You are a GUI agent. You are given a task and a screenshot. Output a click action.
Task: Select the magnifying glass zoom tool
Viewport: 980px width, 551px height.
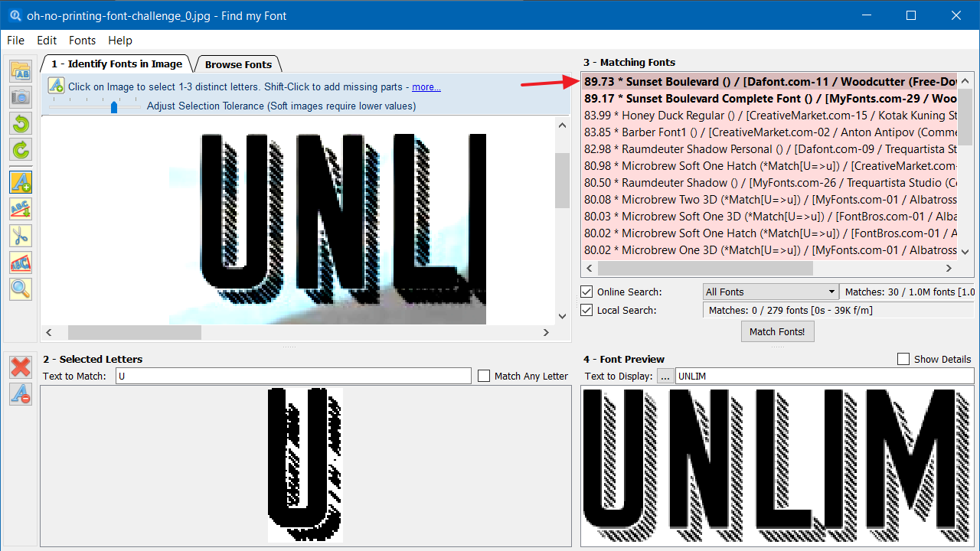point(21,289)
